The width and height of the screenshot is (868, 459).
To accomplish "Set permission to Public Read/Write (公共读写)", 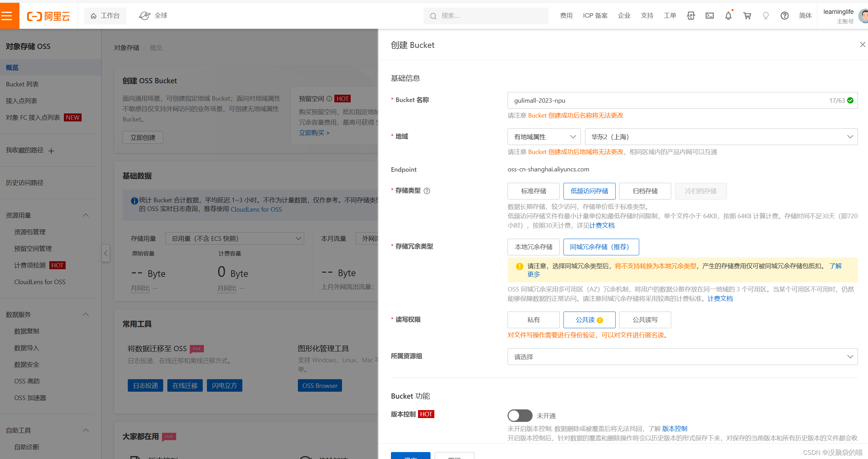I will pos(645,320).
